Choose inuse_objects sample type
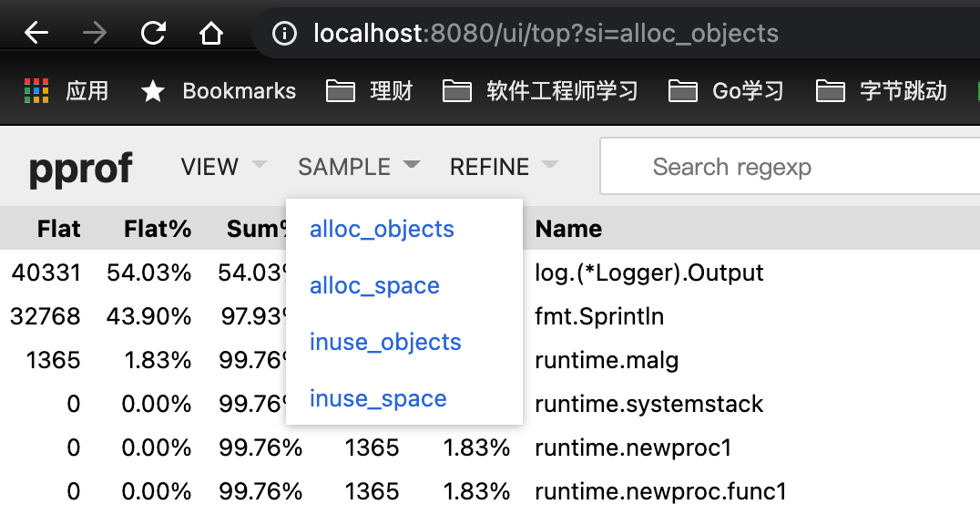The image size is (980, 525). pyautogui.click(x=385, y=342)
